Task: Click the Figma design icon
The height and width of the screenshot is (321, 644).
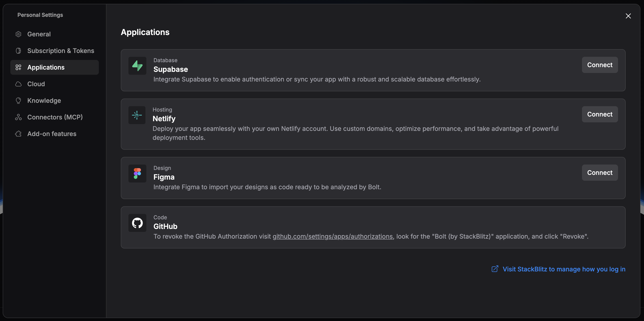Action: click(137, 173)
